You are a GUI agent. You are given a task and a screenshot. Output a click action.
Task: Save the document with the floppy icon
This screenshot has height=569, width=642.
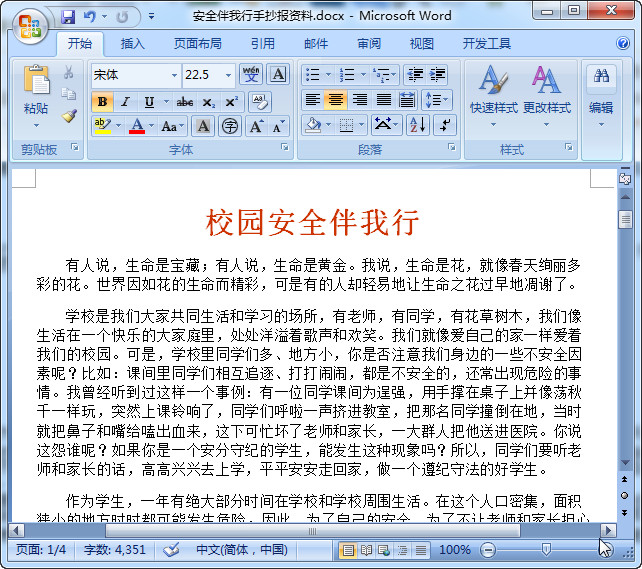68,17
